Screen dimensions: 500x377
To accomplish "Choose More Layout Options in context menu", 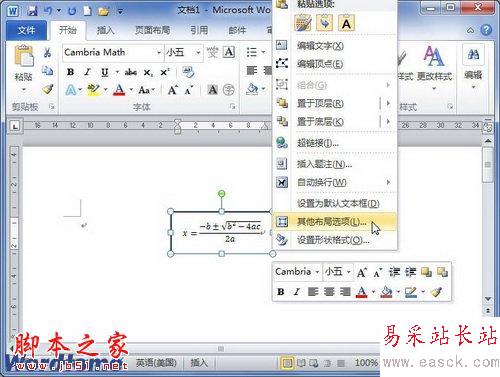I will pyautogui.click(x=335, y=222).
